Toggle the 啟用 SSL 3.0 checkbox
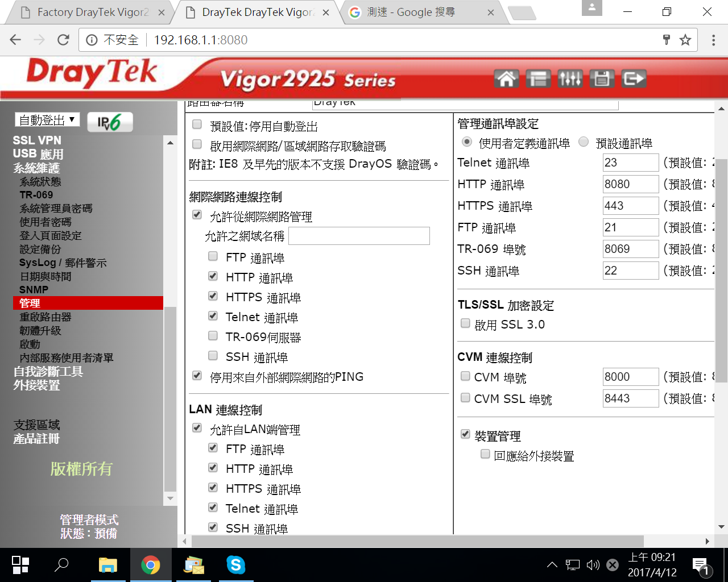 coord(465,323)
